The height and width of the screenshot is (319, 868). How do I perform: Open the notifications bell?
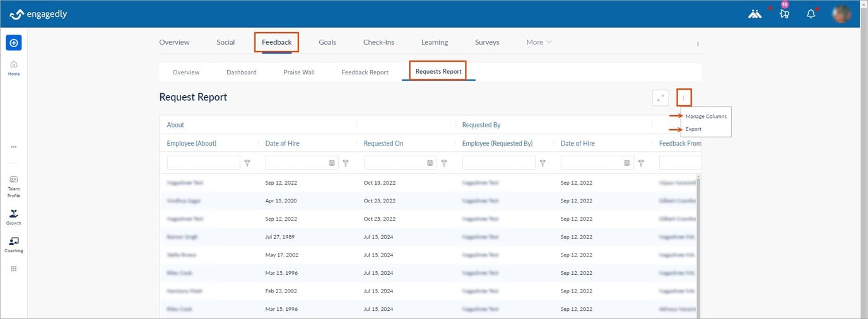pos(811,14)
